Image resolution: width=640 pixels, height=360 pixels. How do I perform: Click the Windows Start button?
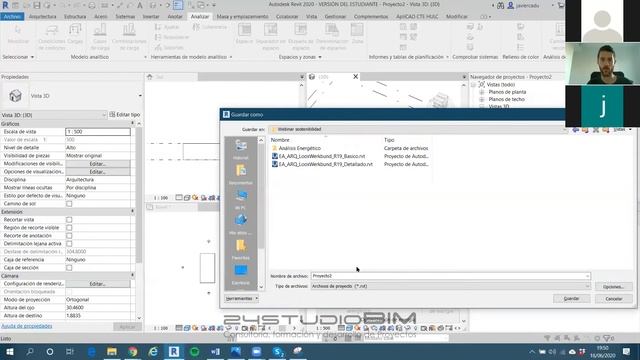[x=9, y=351]
